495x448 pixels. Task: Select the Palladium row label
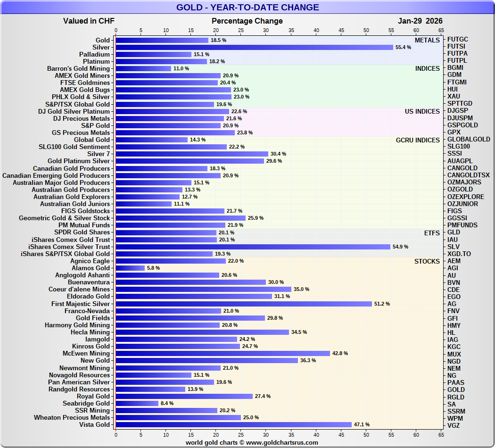[x=94, y=54]
